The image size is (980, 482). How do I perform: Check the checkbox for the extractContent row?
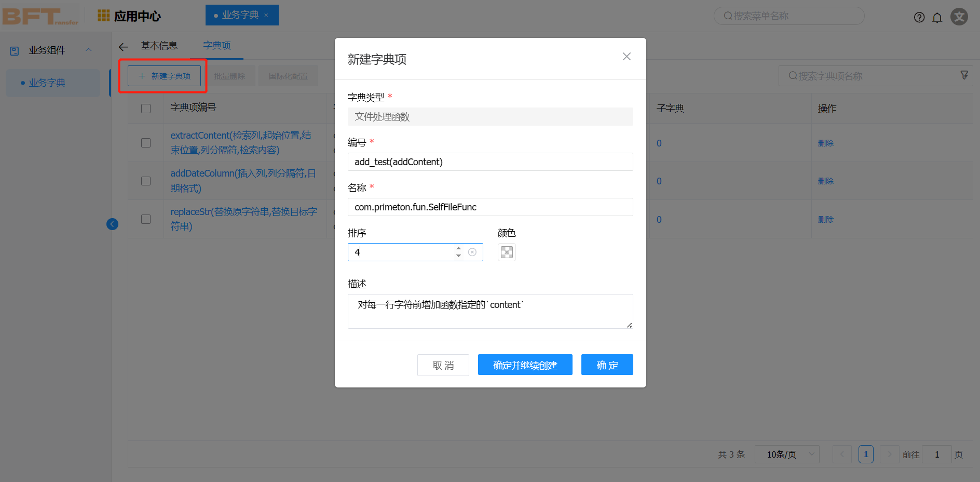tap(146, 142)
